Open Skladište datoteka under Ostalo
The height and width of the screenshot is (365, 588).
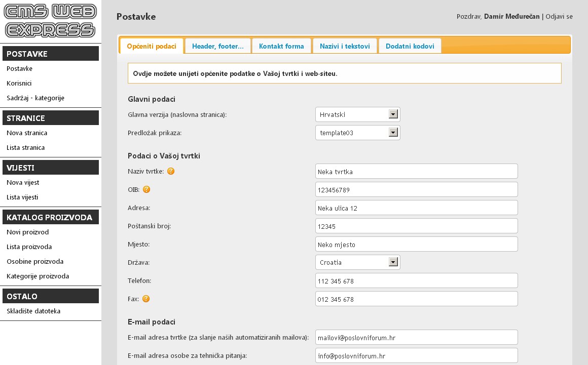tap(33, 311)
